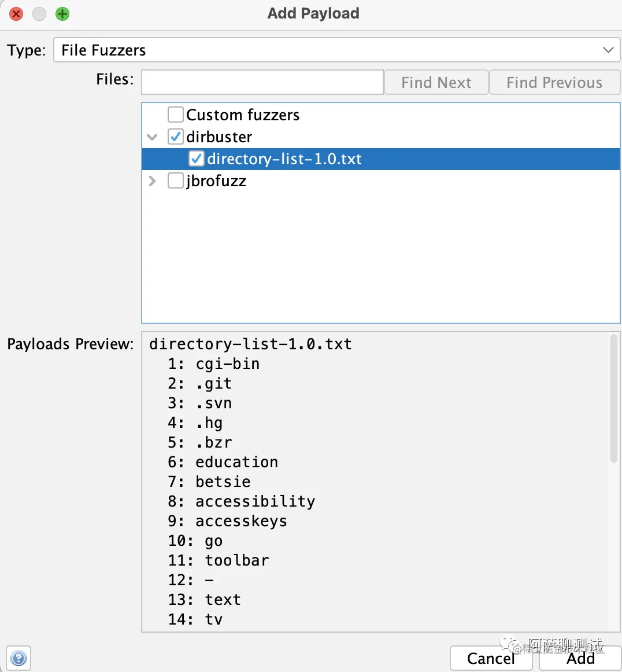Image resolution: width=622 pixels, height=672 pixels.
Task: Enable the Custom fuzzers checkbox
Action: point(176,115)
